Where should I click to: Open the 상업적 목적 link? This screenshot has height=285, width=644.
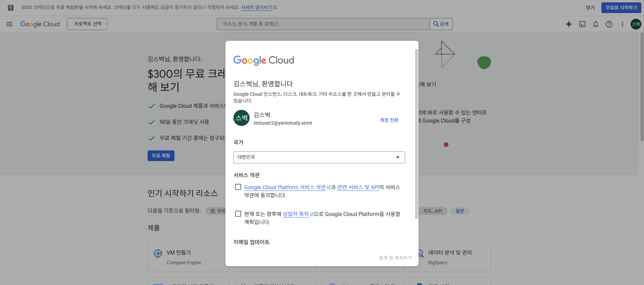tap(296, 214)
